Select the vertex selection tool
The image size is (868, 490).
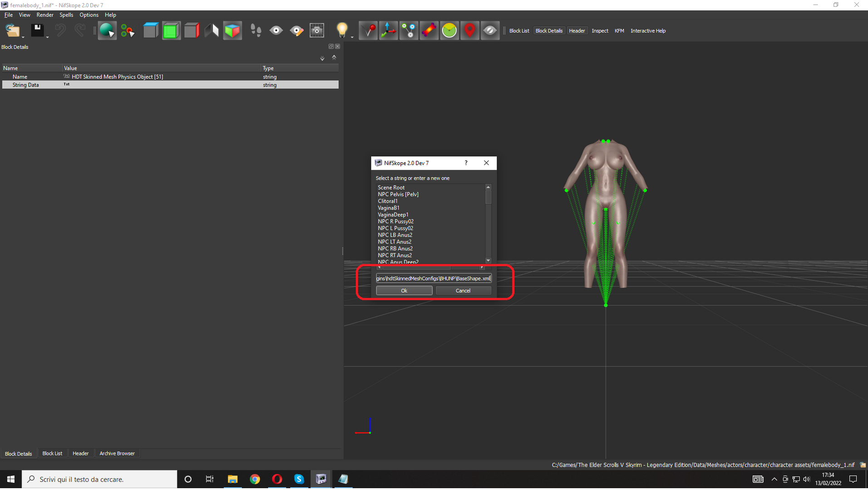128,30
